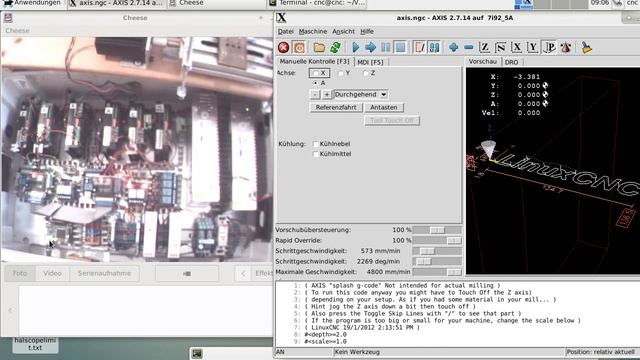The width and height of the screenshot is (640, 360).
Task: Switch to axis.ngc AXIS taskbar entry
Action: pyautogui.click(x=116, y=3)
